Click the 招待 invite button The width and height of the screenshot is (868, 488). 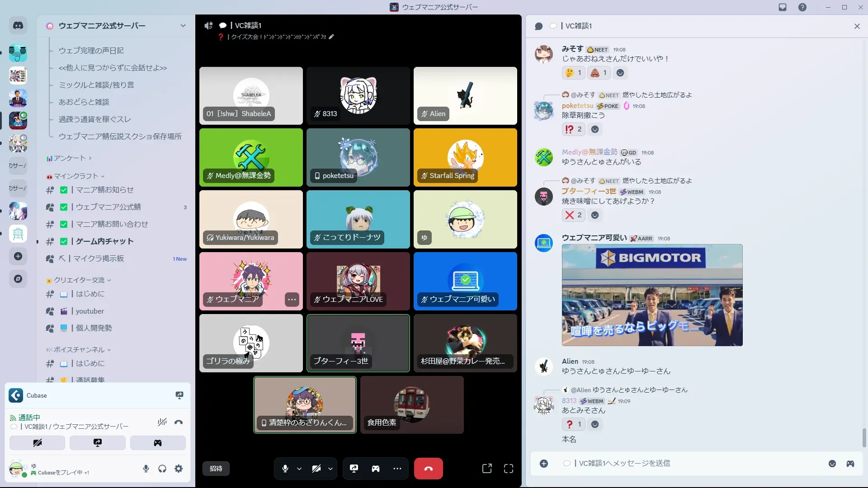(x=216, y=469)
